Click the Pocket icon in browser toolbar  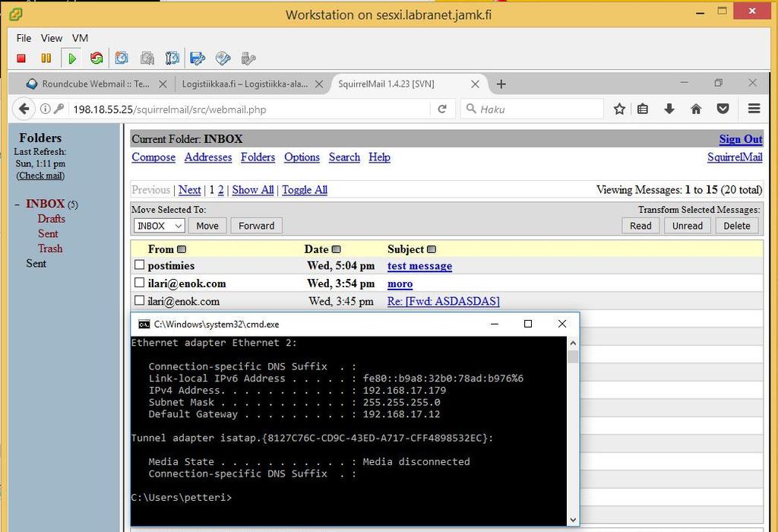pos(723,109)
